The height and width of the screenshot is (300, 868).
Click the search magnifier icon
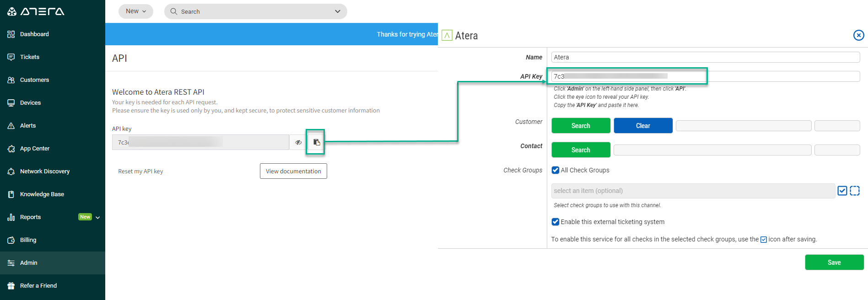coord(173,11)
